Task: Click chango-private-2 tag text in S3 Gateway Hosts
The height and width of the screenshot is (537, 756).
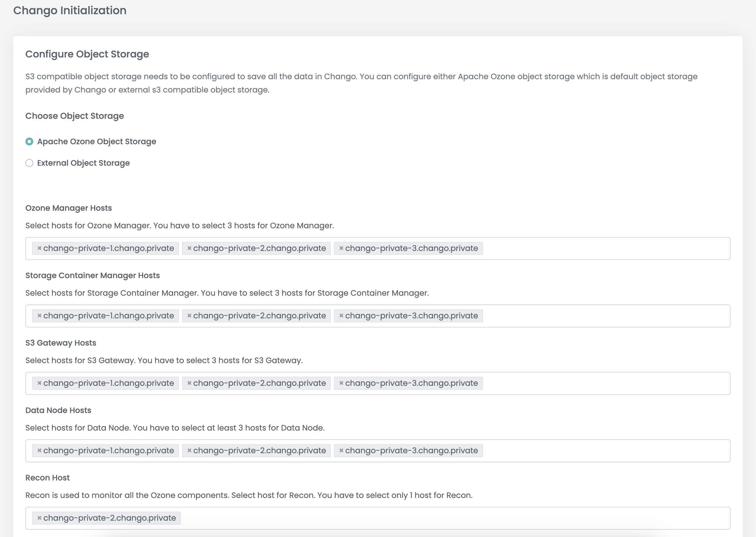Action: click(x=259, y=383)
